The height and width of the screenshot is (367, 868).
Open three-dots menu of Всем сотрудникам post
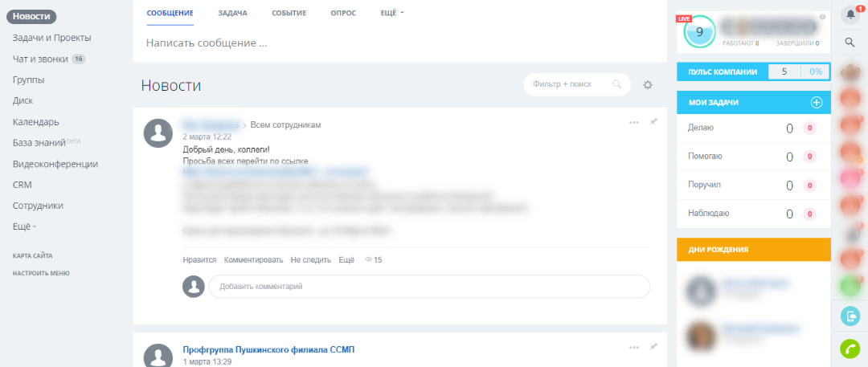(x=634, y=122)
